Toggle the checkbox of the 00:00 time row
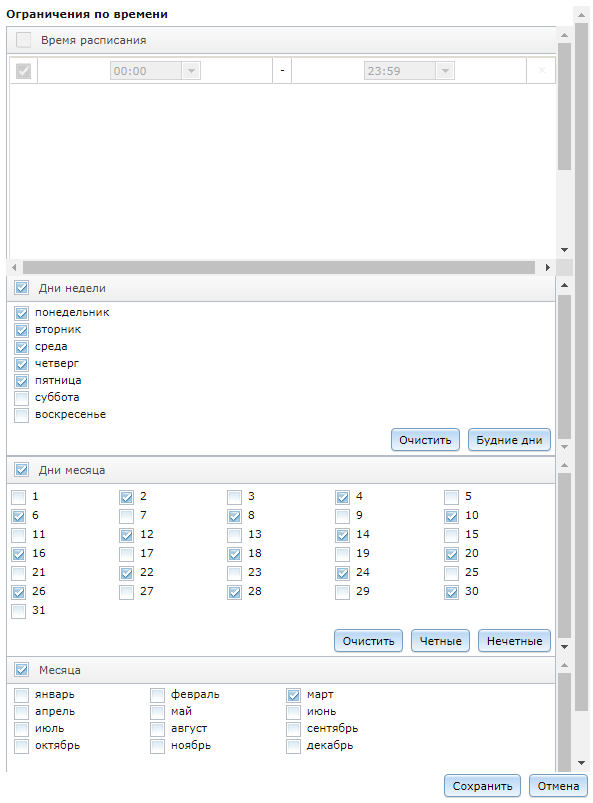 (24, 71)
